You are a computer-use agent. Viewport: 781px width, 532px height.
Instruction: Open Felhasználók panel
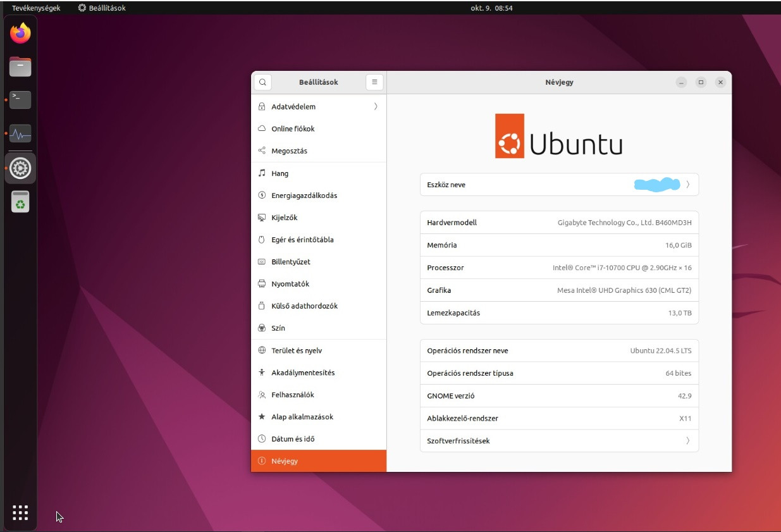pos(319,395)
